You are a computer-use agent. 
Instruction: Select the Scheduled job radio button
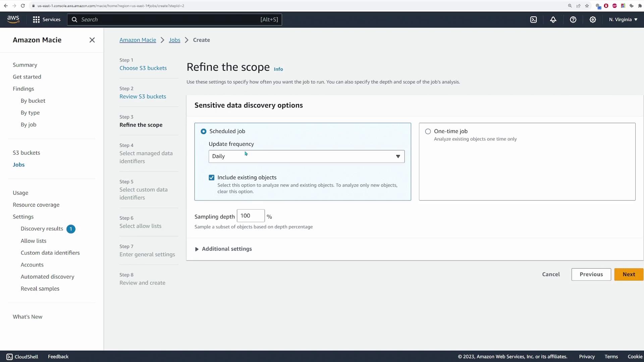204,131
